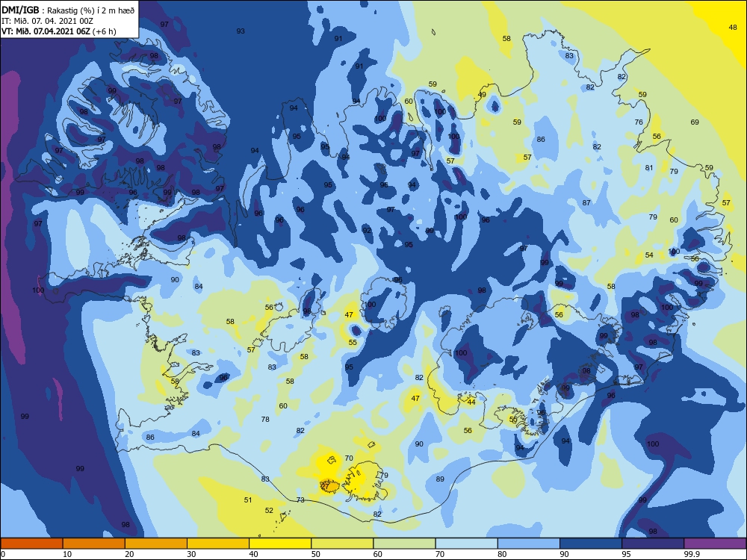Click the map value 93 near the top
747x560 pixels.
(x=241, y=31)
